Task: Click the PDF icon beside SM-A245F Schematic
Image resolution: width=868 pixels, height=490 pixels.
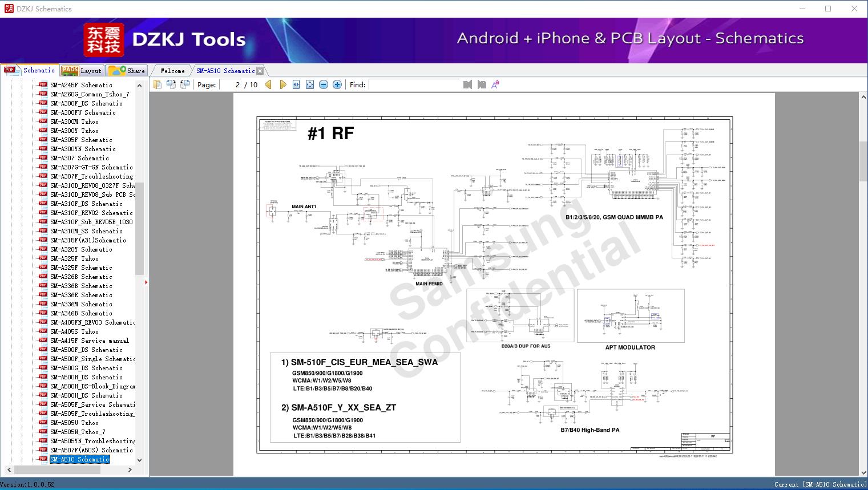Action: (x=43, y=84)
